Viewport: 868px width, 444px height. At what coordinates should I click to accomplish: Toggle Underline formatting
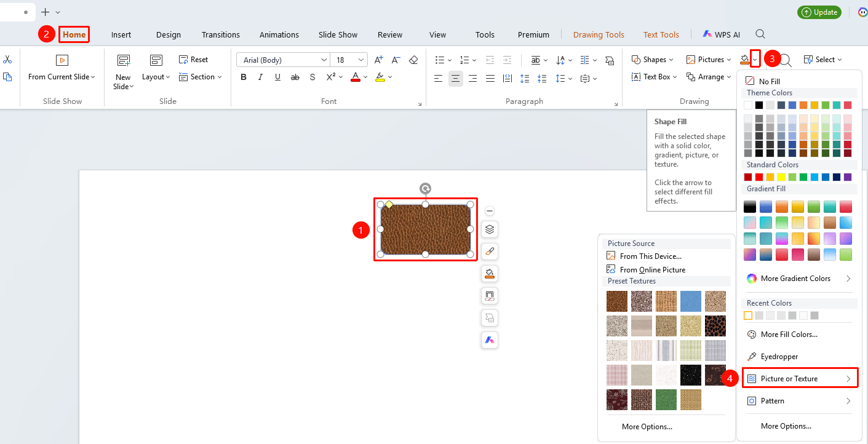(277, 77)
